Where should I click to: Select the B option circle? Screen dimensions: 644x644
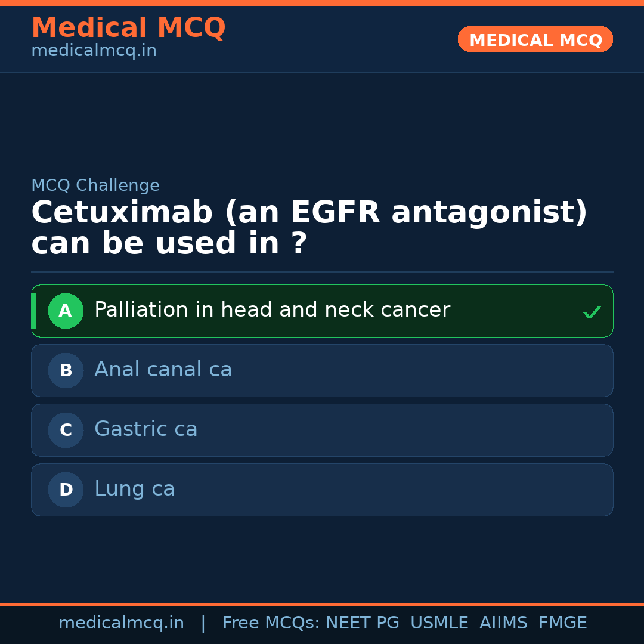pyautogui.click(x=66, y=370)
